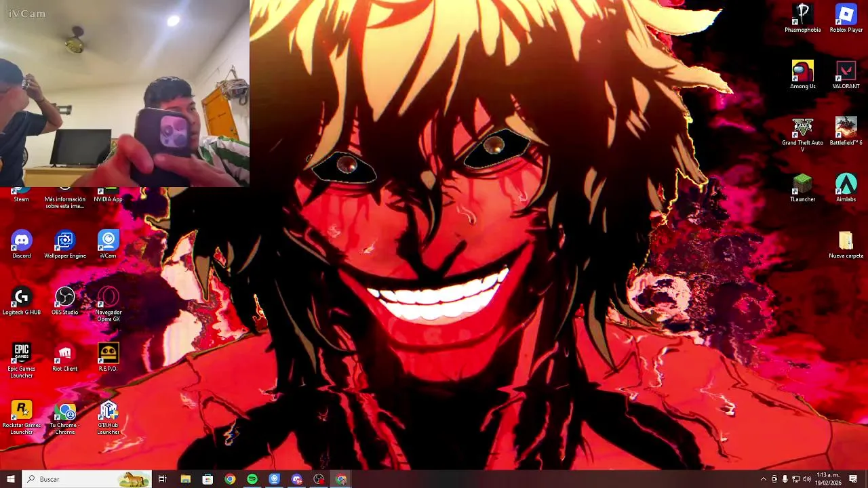Screen dimensions: 868x488
Task: Open Discord from the taskbar
Action: (297, 479)
